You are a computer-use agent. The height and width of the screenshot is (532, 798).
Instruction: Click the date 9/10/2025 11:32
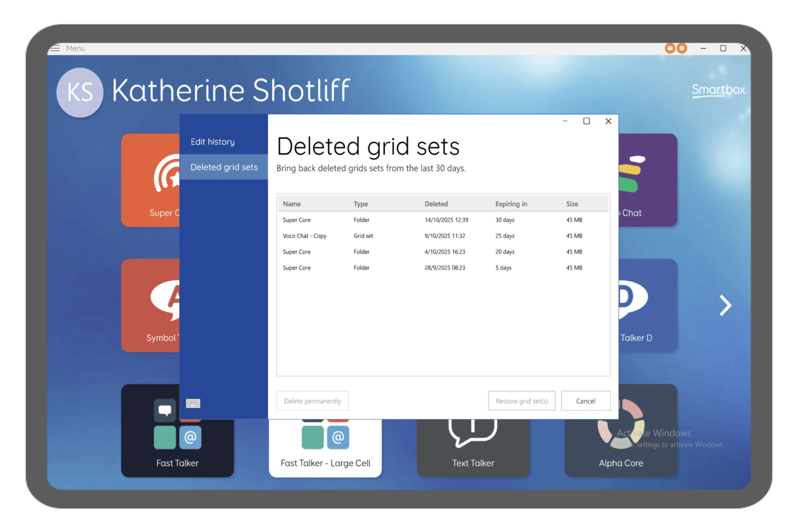(445, 236)
